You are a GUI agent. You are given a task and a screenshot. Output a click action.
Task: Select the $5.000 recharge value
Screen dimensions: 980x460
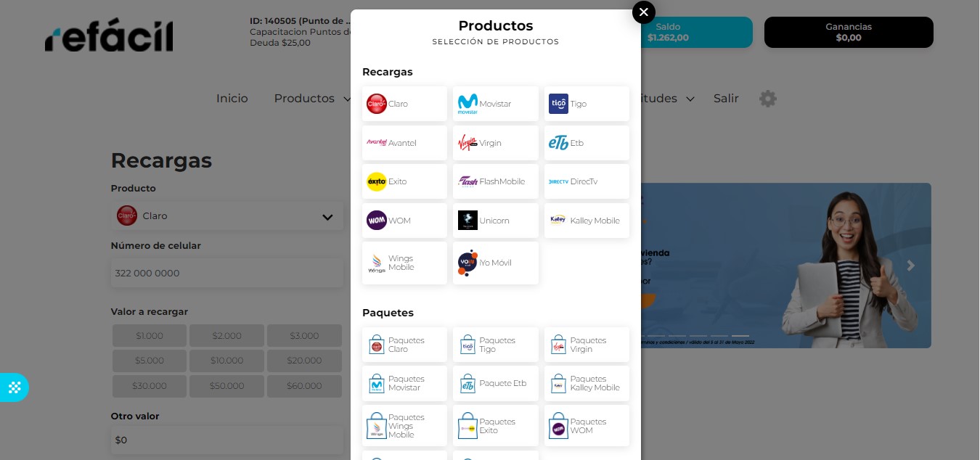point(150,361)
